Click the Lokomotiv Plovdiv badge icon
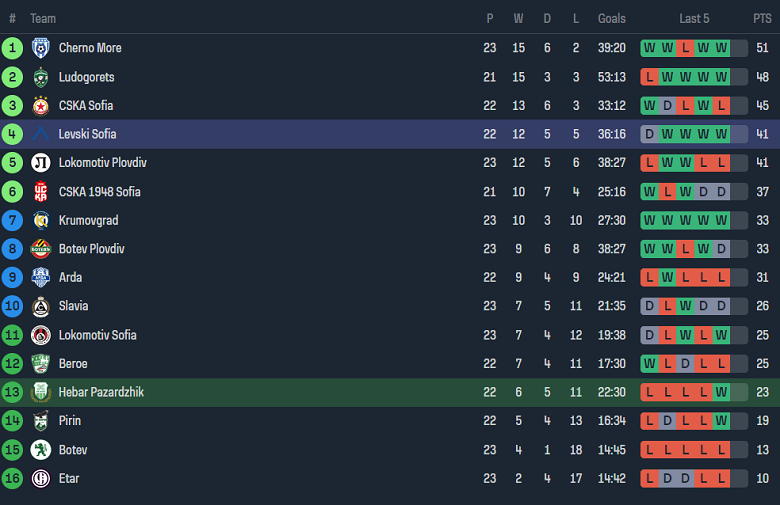Image resolution: width=780 pixels, height=505 pixels. click(41, 163)
